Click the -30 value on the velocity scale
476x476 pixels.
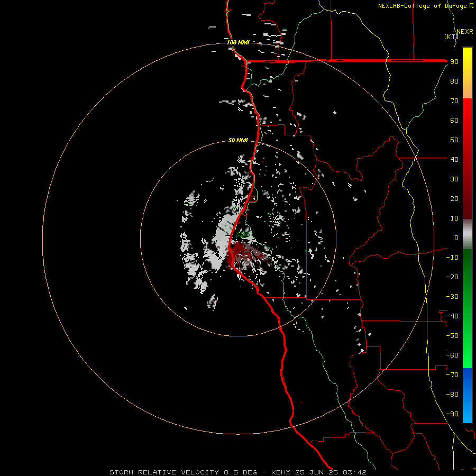[452, 297]
